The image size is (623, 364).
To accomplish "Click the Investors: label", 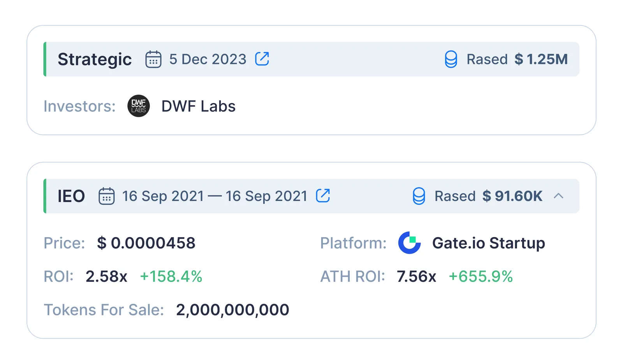I will [79, 106].
